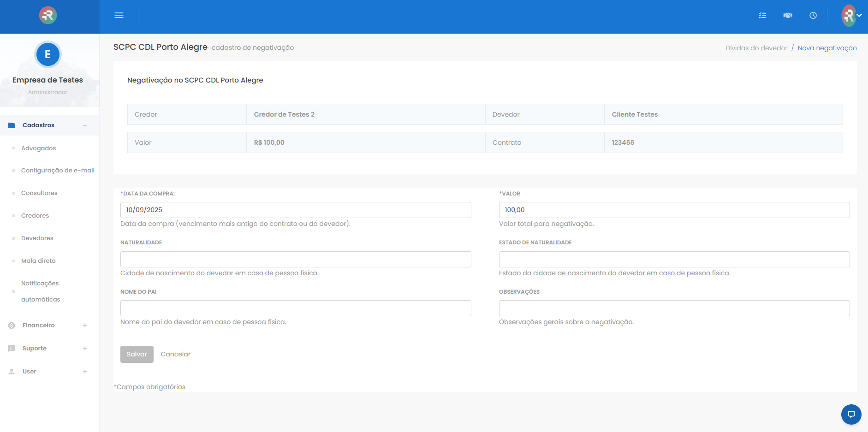Expand the Suporte menu section
This screenshot has height=432, width=868.
click(x=85, y=349)
